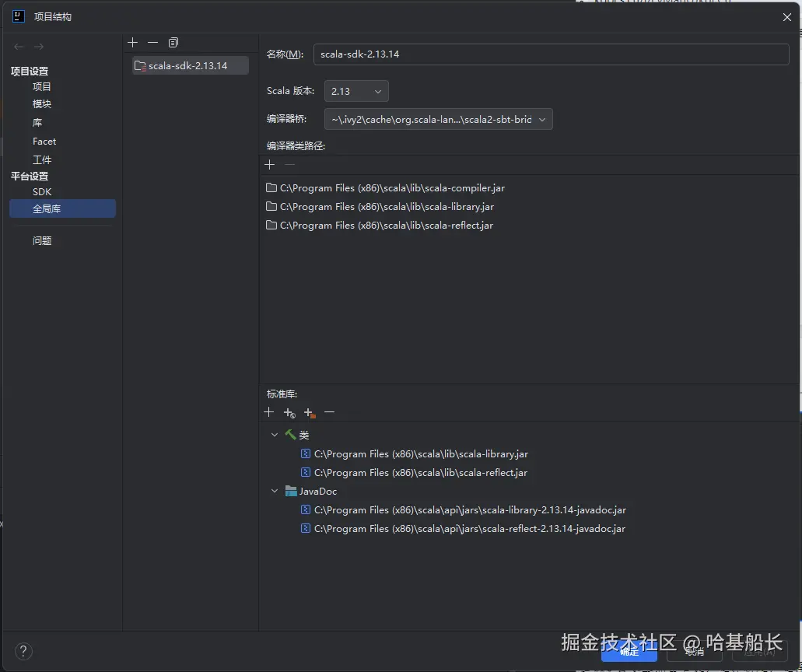This screenshot has height=672, width=802.
Task: Select scala-sdk-2.13.14 in library list
Action: [191, 65]
